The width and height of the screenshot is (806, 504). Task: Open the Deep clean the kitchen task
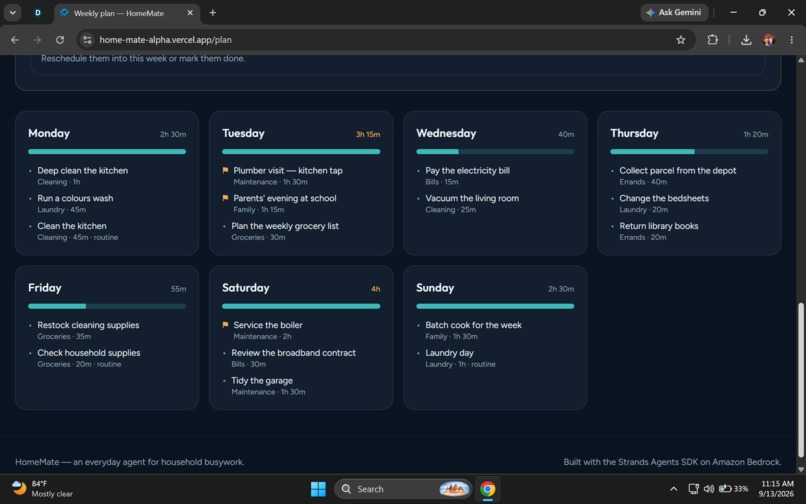(82, 170)
